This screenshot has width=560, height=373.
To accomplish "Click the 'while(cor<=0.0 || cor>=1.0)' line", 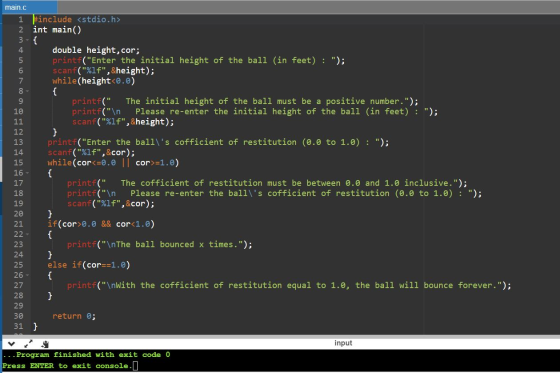I will (x=113, y=163).
